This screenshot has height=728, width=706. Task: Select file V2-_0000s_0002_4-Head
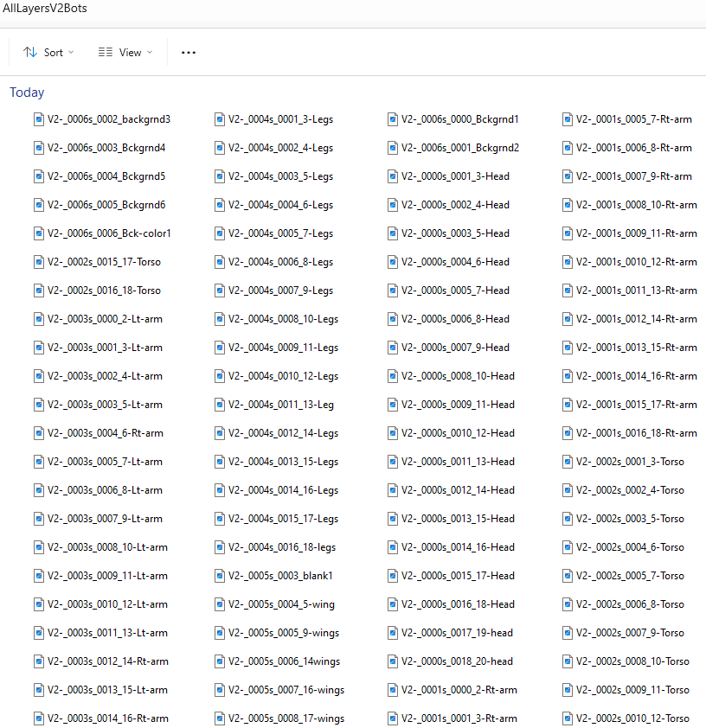(x=449, y=205)
